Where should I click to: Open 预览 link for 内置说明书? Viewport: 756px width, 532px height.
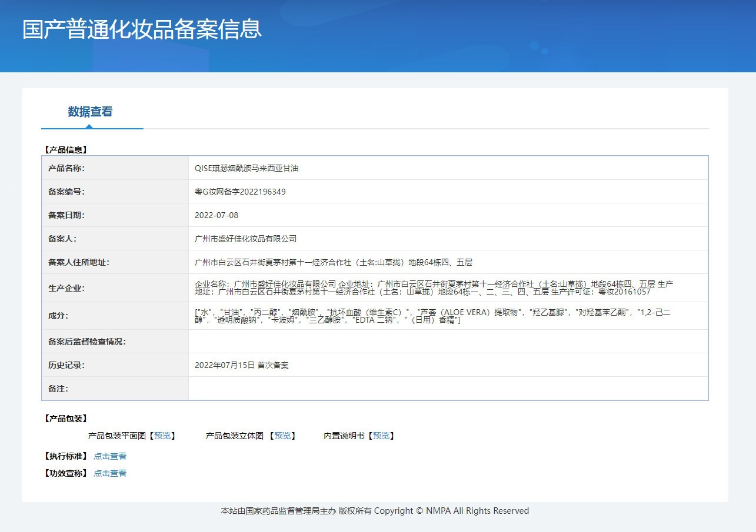point(381,436)
